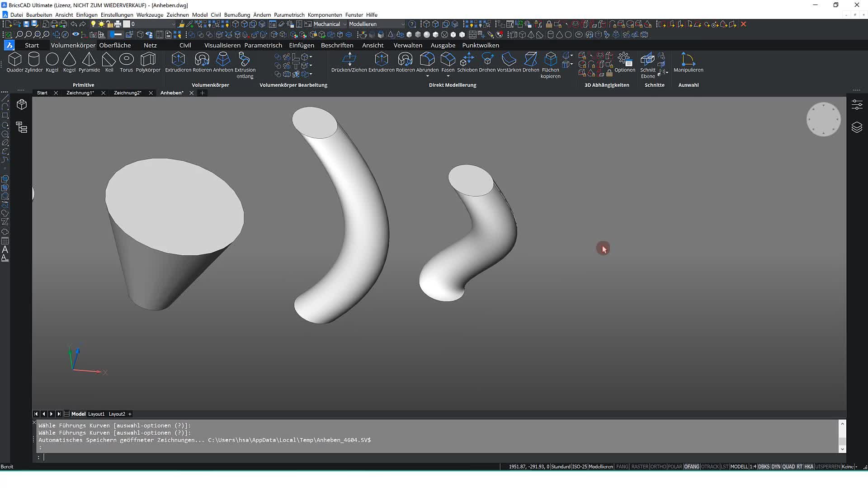Toggle RASTER grid in status bar
This screenshot has width=868, height=488.
[x=640, y=467]
